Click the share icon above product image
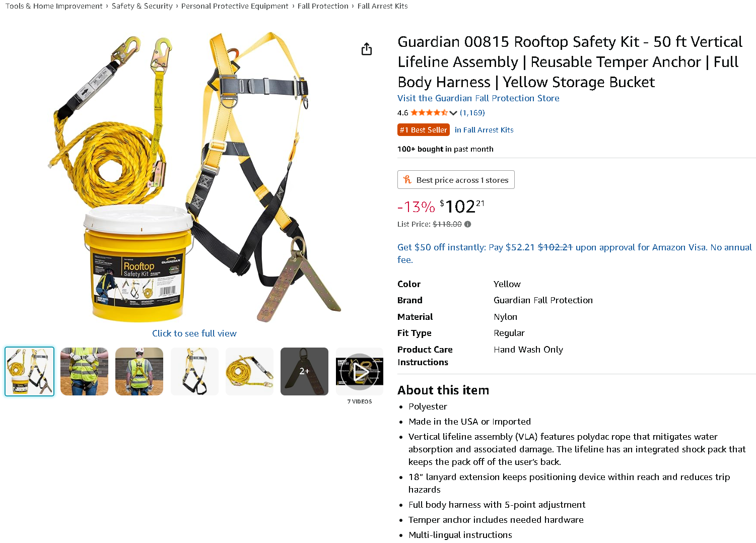The image size is (756, 543). [x=367, y=49]
